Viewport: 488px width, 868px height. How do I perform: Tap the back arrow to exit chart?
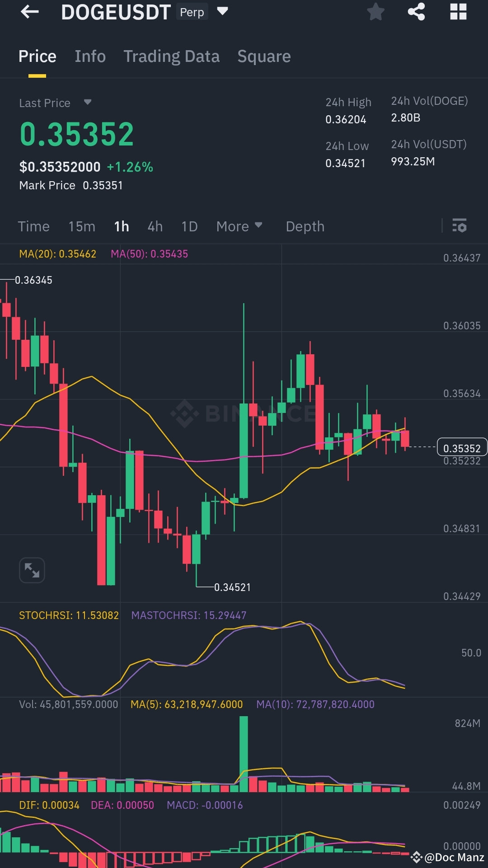[29, 11]
